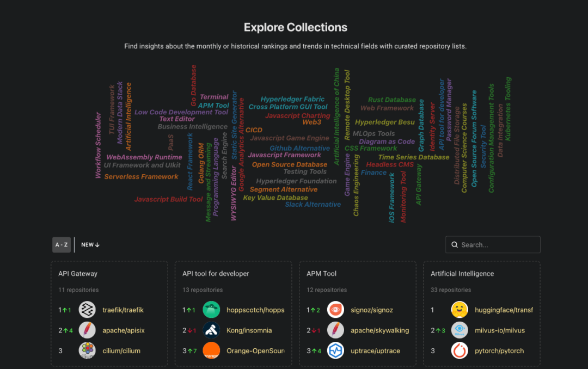
Task: Click the uptrace/uptrace avatar icon
Action: pyautogui.click(x=335, y=350)
